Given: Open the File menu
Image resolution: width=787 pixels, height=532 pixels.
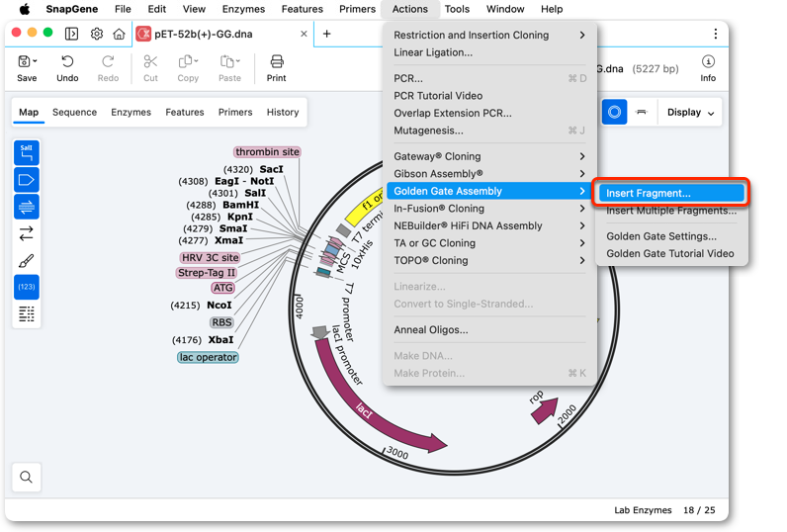Looking at the screenshot, I should 123,9.
